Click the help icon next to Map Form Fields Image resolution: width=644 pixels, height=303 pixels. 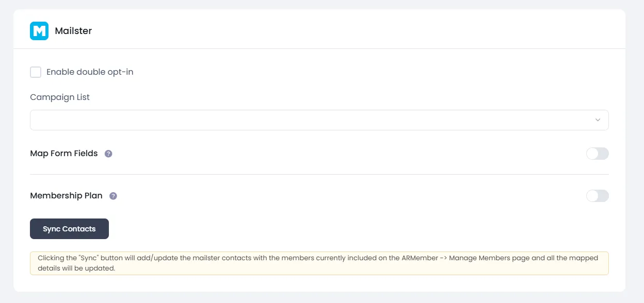point(108,153)
